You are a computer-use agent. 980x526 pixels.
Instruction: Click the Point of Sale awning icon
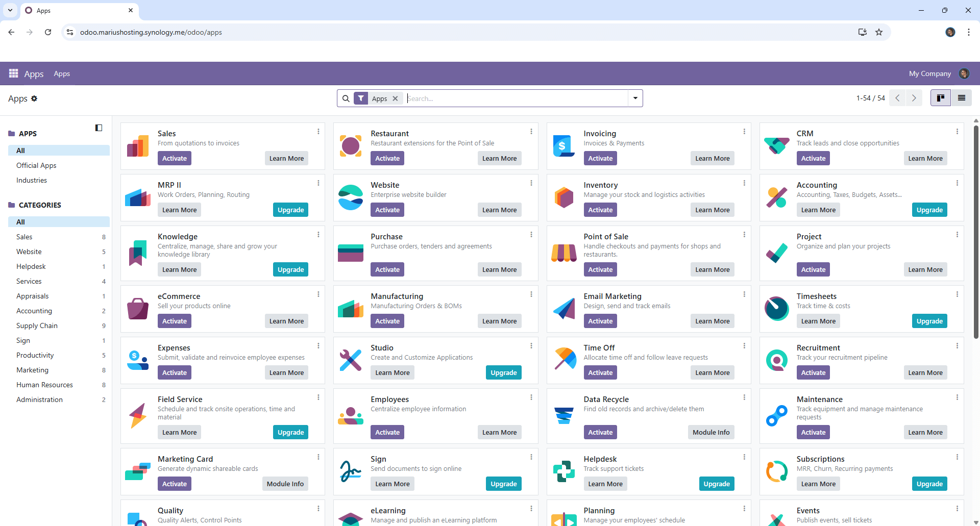563,253
